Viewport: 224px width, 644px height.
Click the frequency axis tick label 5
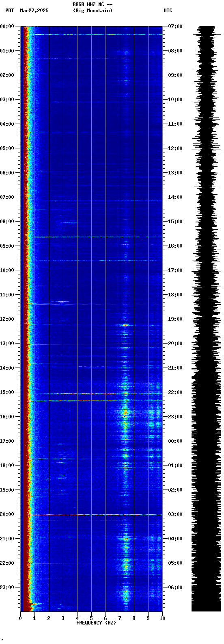point(91,618)
